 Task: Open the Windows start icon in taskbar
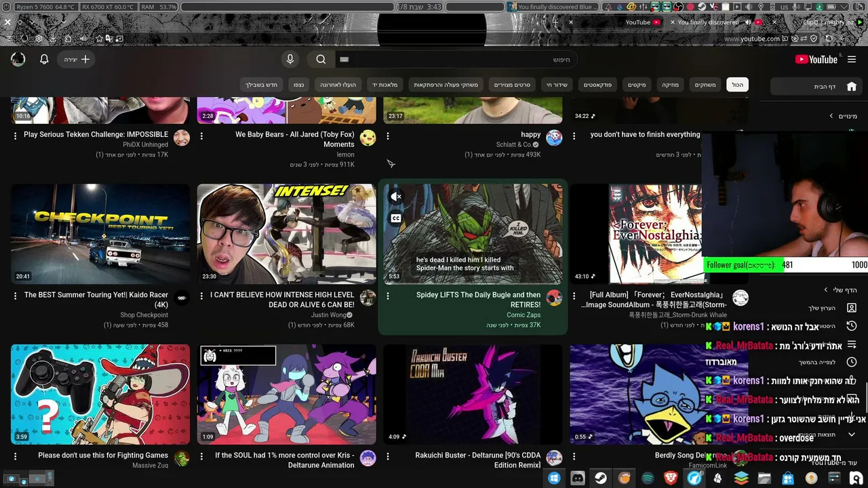tap(554, 479)
